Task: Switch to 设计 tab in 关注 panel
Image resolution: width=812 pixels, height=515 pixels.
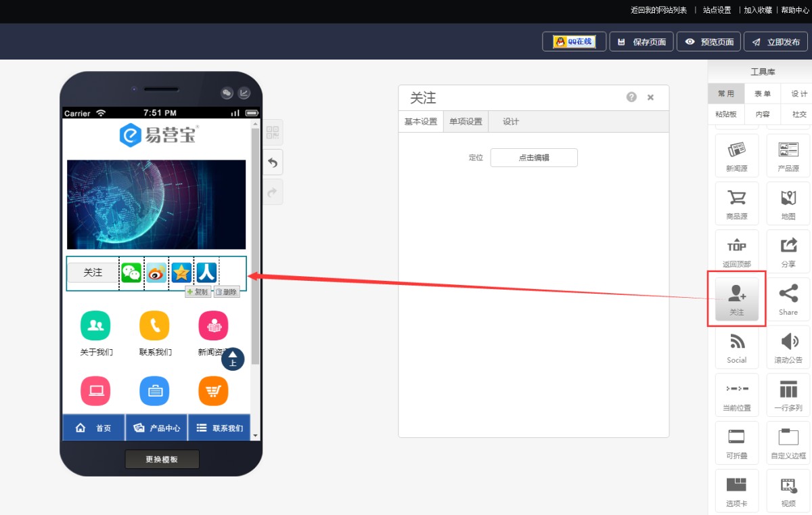Action: pos(511,122)
